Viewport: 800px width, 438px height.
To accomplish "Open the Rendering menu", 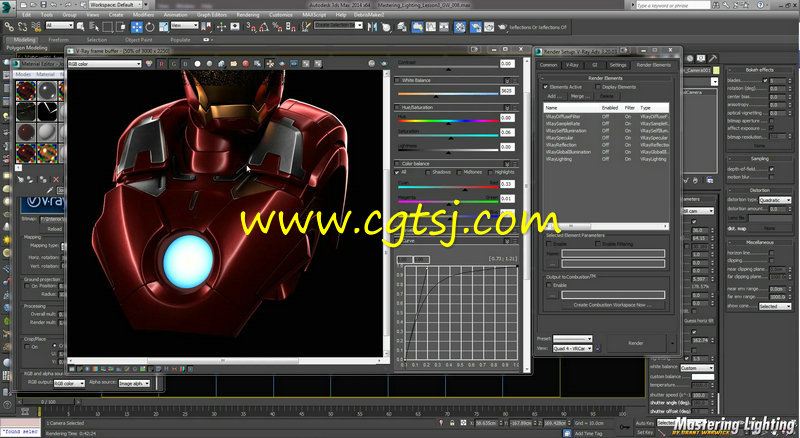I will pyautogui.click(x=248, y=15).
